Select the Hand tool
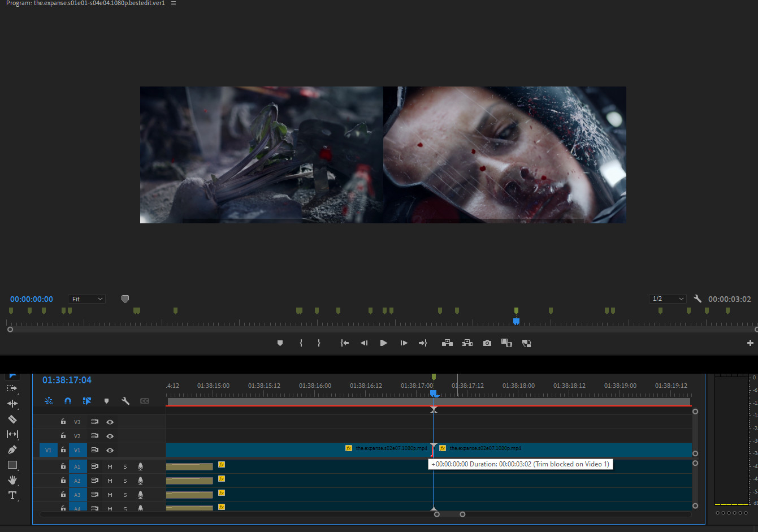 [12, 480]
